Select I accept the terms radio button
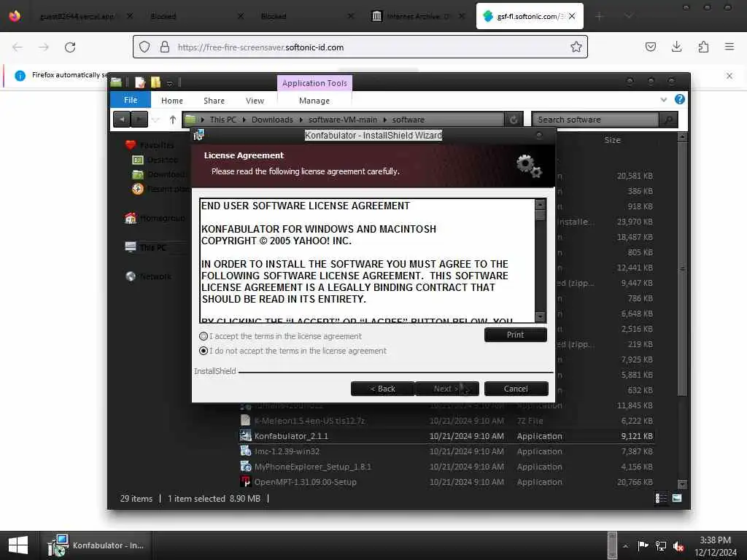The image size is (747, 560). tap(204, 336)
